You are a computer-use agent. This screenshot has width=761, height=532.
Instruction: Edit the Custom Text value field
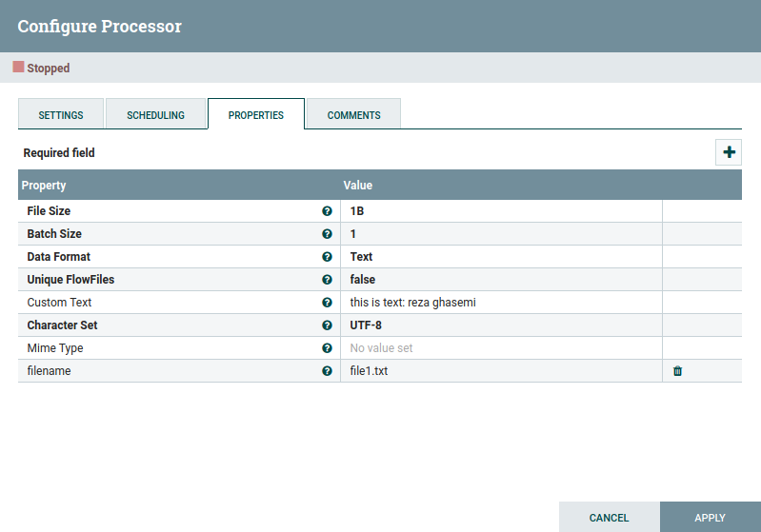tap(500, 303)
